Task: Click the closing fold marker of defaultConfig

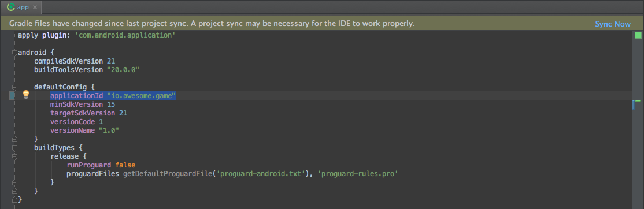Action: tap(15, 139)
